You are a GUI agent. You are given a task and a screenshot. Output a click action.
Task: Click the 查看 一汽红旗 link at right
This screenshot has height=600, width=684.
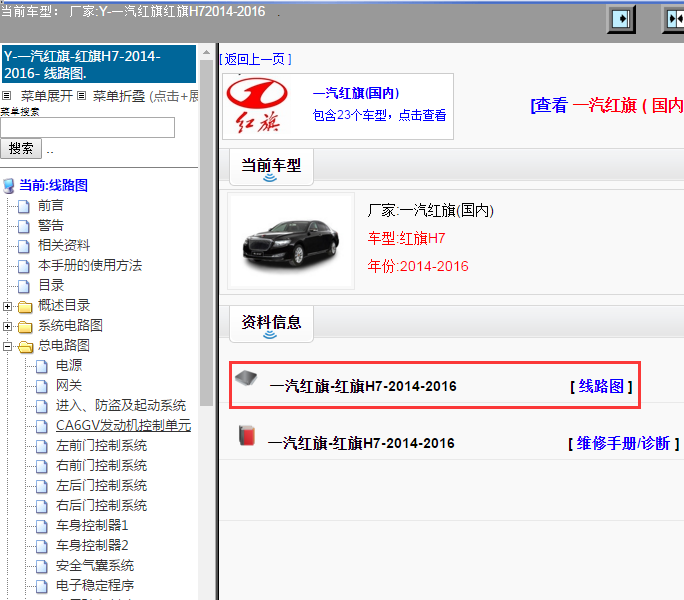[x=607, y=106]
